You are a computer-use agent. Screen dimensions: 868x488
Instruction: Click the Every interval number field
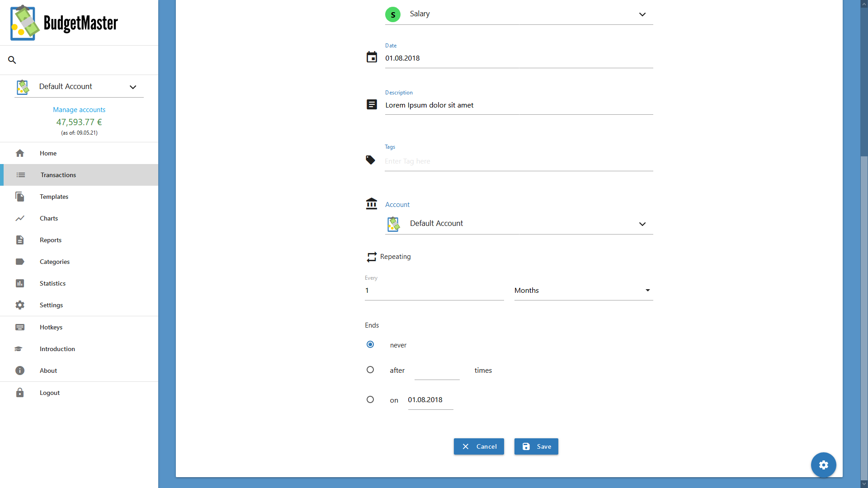point(434,291)
